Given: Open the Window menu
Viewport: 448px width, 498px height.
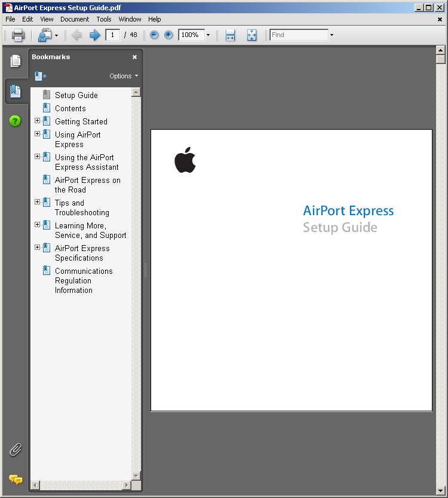Looking at the screenshot, I should (x=130, y=19).
